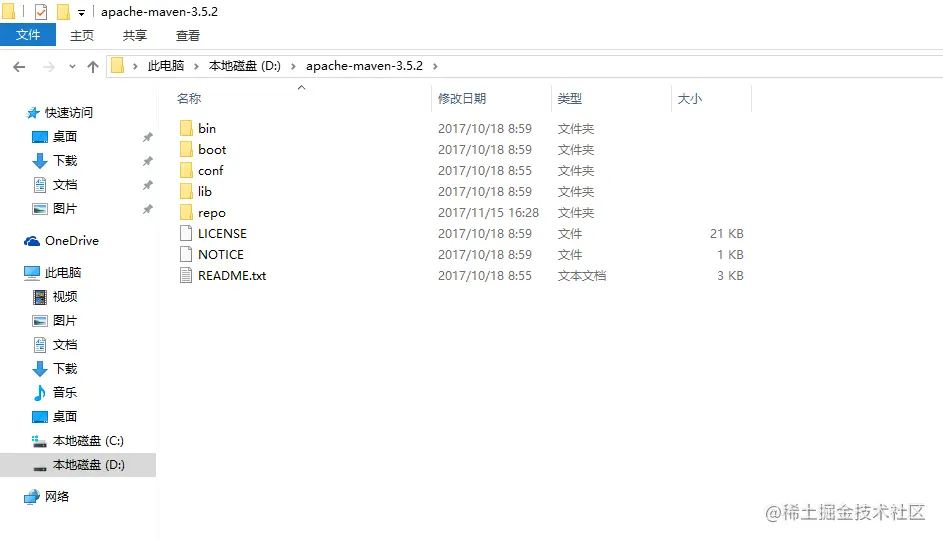Click the folder icon in address bar
This screenshot has width=943, height=540.
pyautogui.click(x=118, y=66)
